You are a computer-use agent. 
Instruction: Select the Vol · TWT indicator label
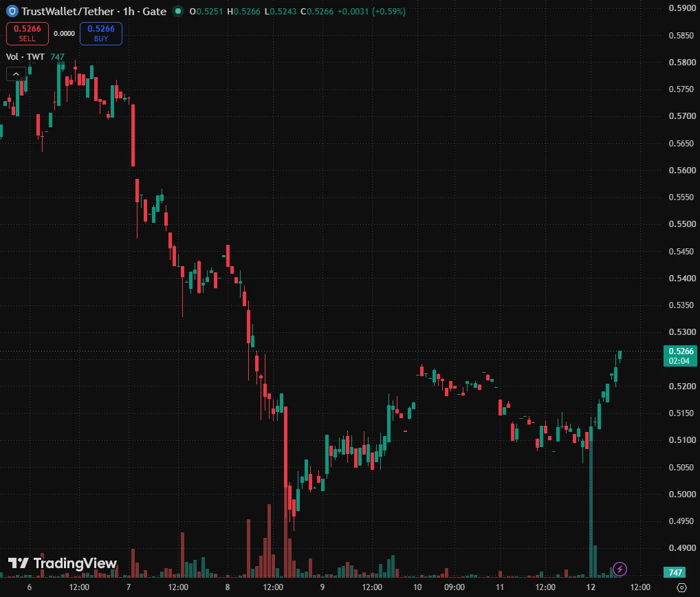(x=25, y=56)
